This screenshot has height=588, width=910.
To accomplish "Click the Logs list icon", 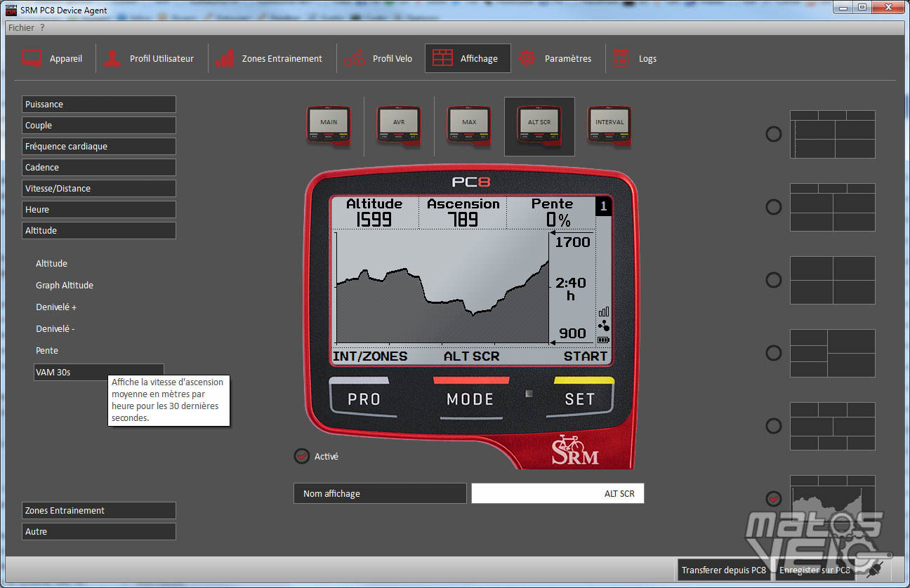I will coord(621,59).
